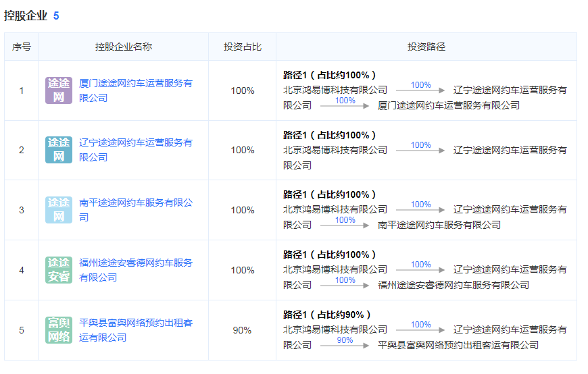Image resolution: width=588 pixels, height=374 pixels.
Task: Click 路径1（占比约90%） path label
Action: click(x=327, y=315)
